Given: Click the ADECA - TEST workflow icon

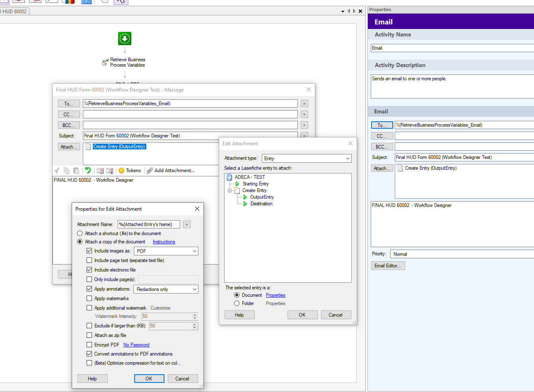Looking at the screenshot, I should [x=230, y=177].
